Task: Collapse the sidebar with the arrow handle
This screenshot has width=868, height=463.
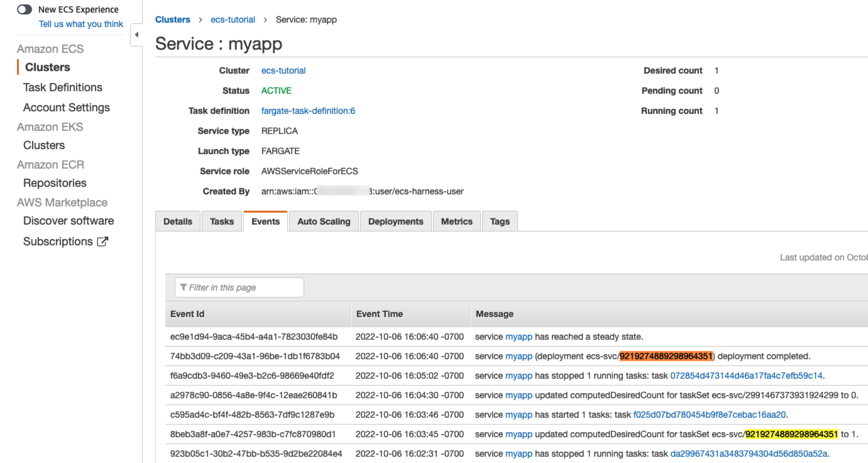Action: pos(136,35)
